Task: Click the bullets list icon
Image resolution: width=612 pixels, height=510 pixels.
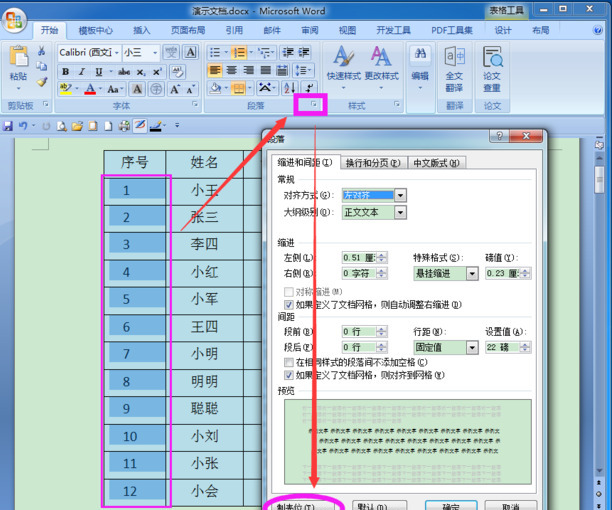Action: [215, 52]
